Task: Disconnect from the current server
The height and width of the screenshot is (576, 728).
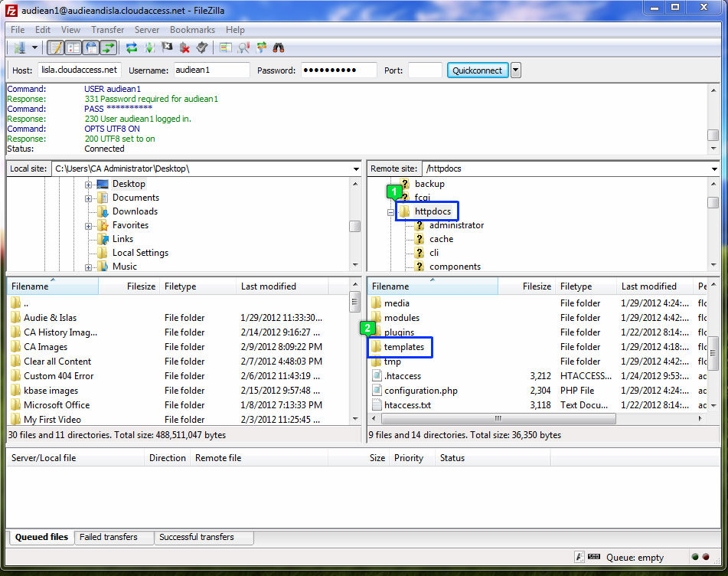Action: 184,47
